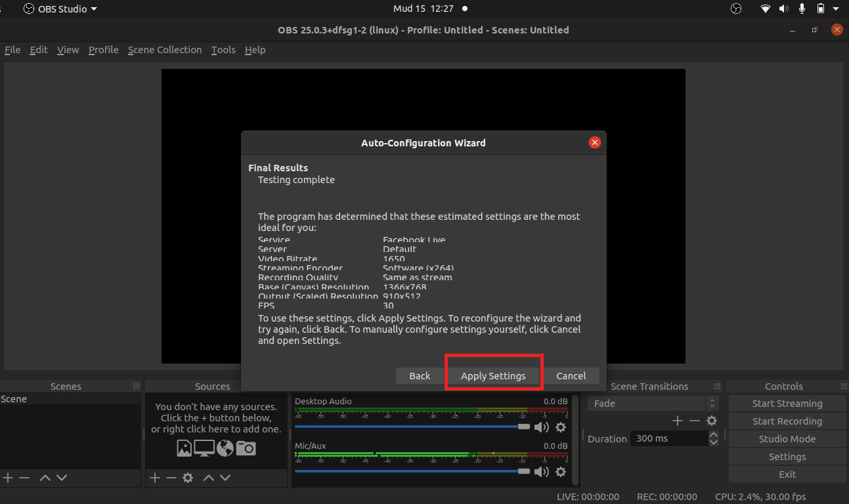This screenshot has width=849, height=504.
Task: Click the browser globe source icon
Action: (x=225, y=448)
